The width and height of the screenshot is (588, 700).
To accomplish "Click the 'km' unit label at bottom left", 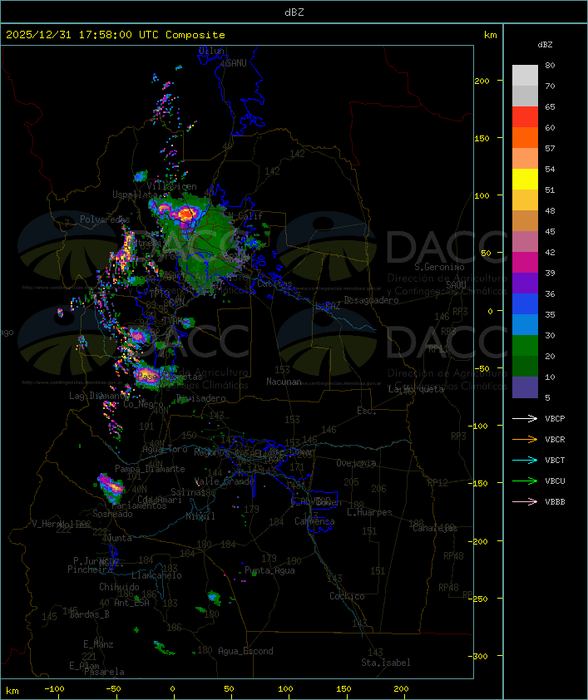I will point(12,691).
